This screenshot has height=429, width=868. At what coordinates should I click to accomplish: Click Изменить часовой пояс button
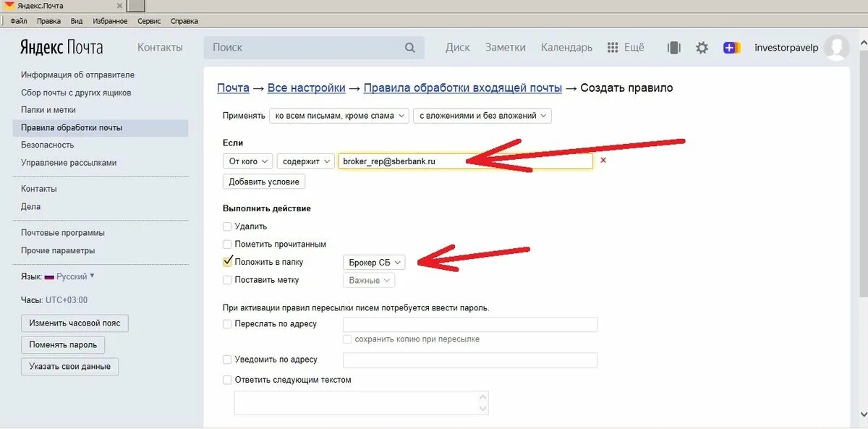point(75,323)
